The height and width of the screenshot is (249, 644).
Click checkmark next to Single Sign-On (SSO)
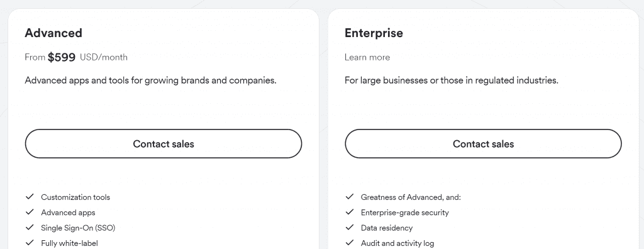click(30, 227)
